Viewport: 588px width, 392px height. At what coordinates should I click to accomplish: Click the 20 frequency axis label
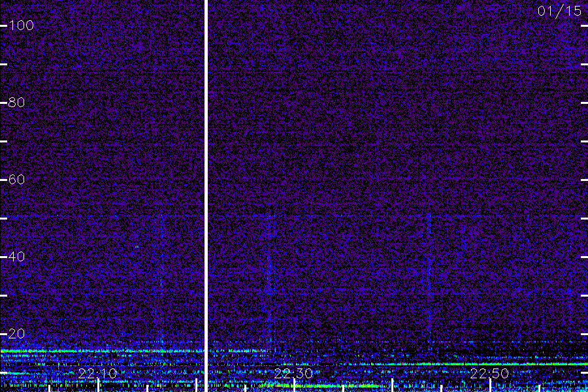16,333
